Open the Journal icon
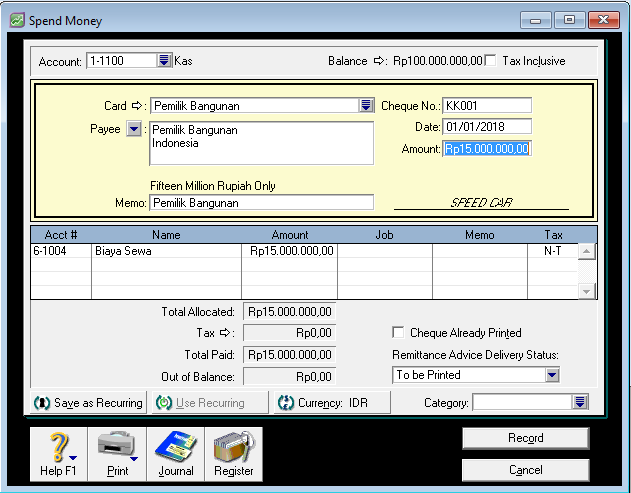The image size is (631, 493). pyautogui.click(x=176, y=454)
